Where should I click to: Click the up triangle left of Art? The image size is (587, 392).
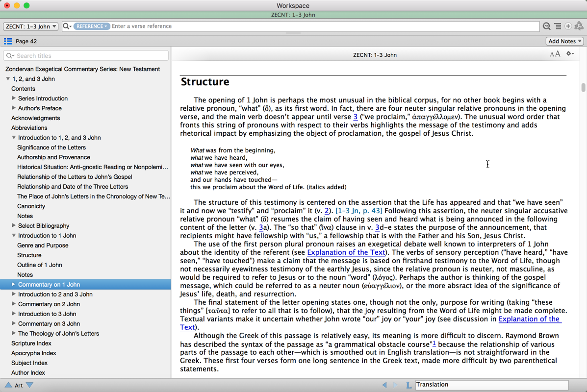tap(8, 385)
